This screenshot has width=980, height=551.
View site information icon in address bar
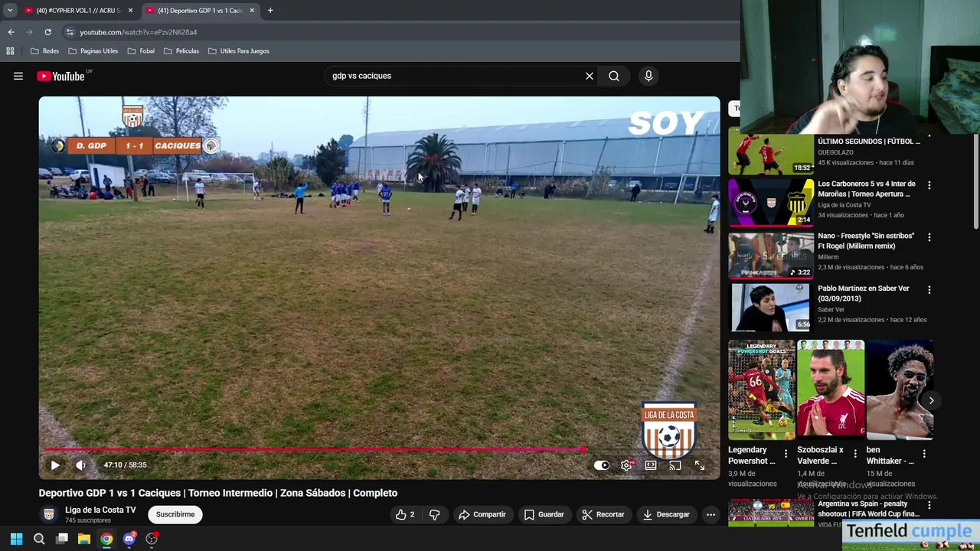pyautogui.click(x=70, y=32)
